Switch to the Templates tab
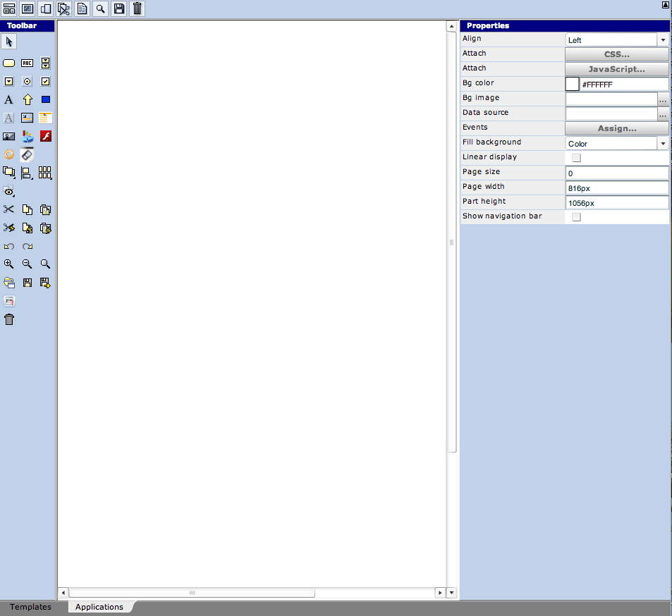Screen dimensions: 672x616 pos(30,607)
